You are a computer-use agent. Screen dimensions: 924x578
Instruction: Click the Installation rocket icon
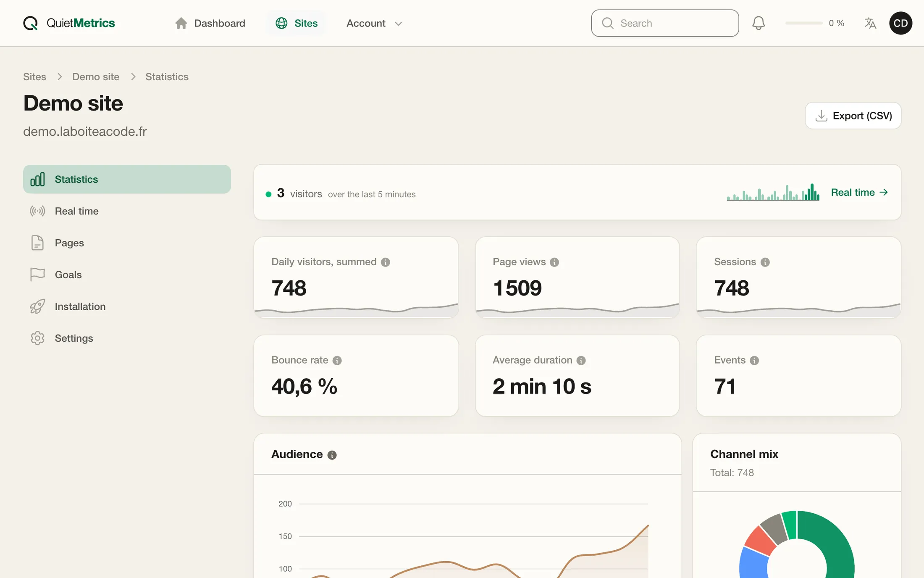click(x=37, y=306)
